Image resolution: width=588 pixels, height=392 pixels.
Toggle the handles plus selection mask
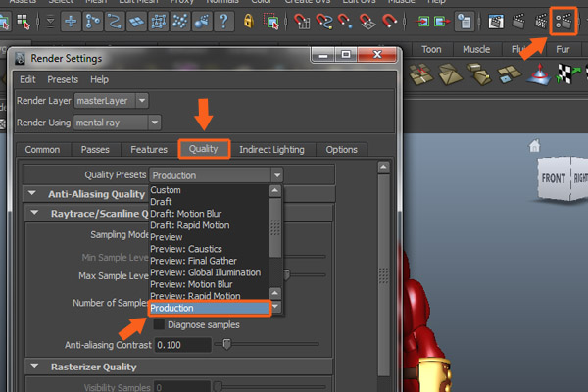tap(71, 22)
